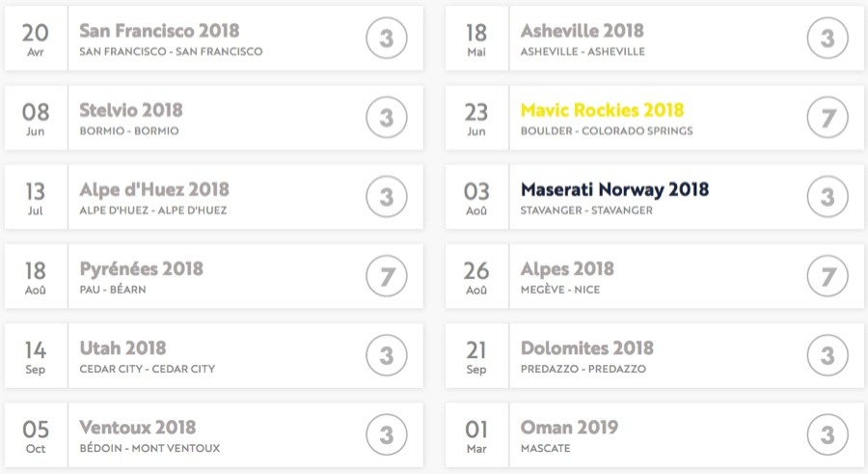Click the 3-day badge for Utah 2018
The width and height of the screenshot is (868, 474).
[387, 355]
